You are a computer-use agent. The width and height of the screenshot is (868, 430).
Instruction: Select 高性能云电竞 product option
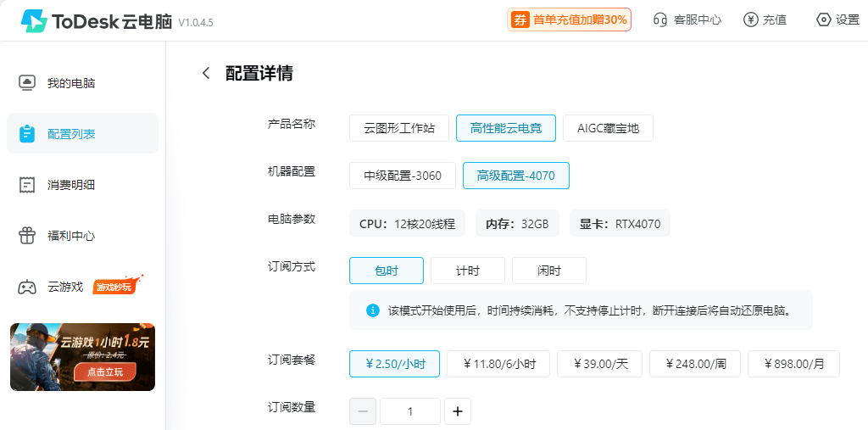point(506,128)
